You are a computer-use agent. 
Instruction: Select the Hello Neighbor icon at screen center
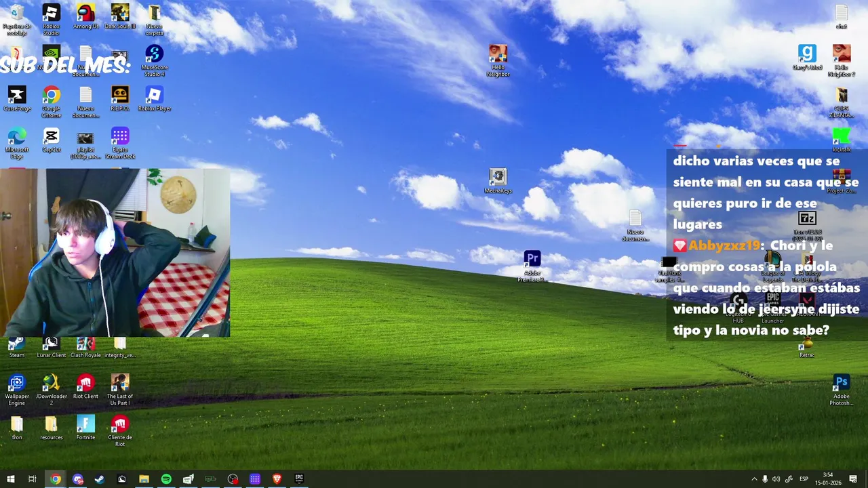498,61
